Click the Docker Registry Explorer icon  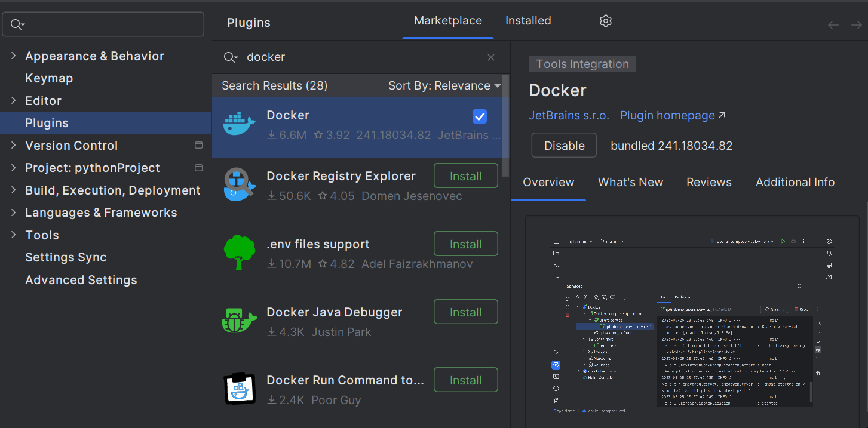pos(239,184)
